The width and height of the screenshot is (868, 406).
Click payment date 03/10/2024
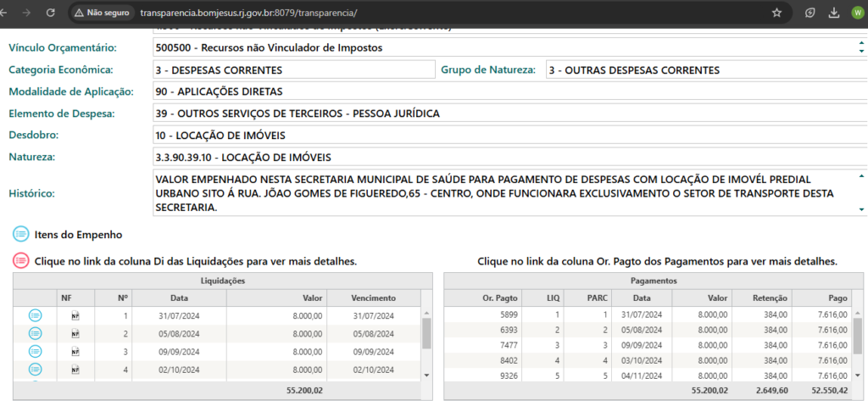[643, 360]
